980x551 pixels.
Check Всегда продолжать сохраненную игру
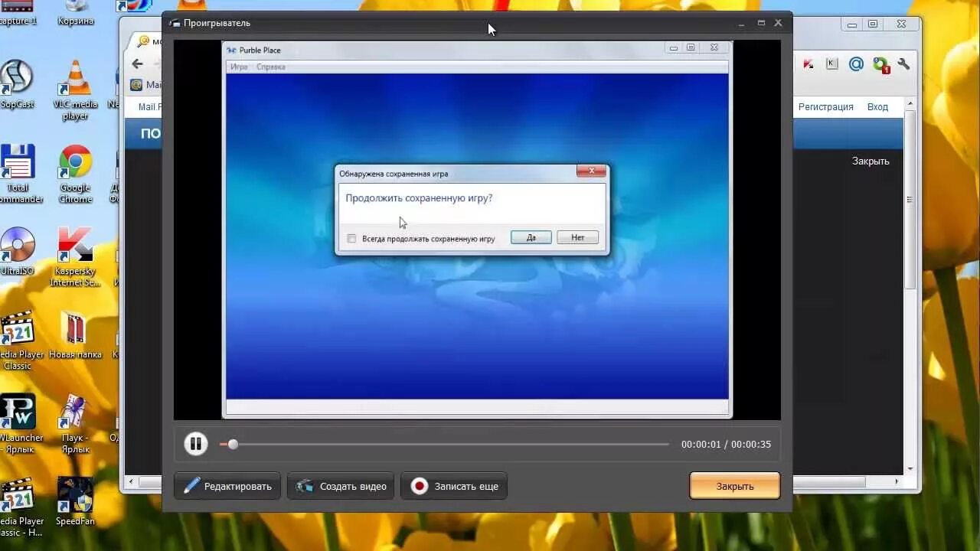click(352, 239)
